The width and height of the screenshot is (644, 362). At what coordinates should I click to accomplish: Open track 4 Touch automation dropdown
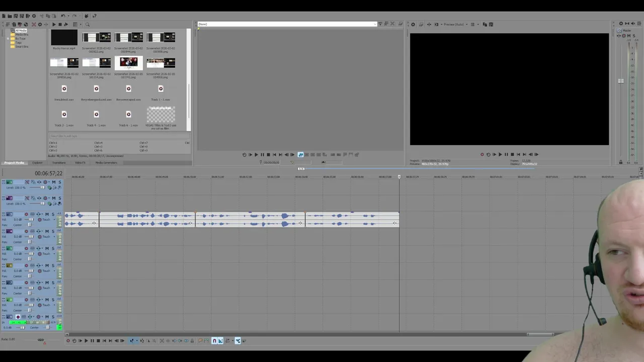54,237
